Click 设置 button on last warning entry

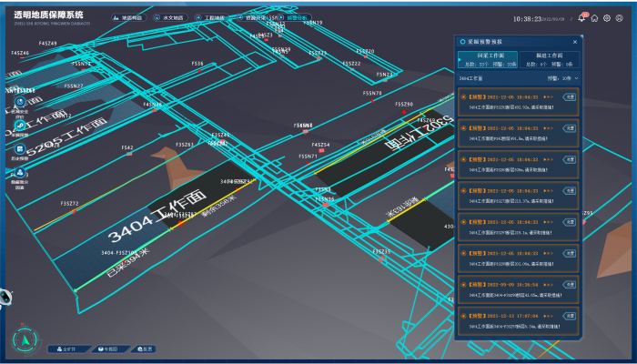pyautogui.click(x=570, y=315)
